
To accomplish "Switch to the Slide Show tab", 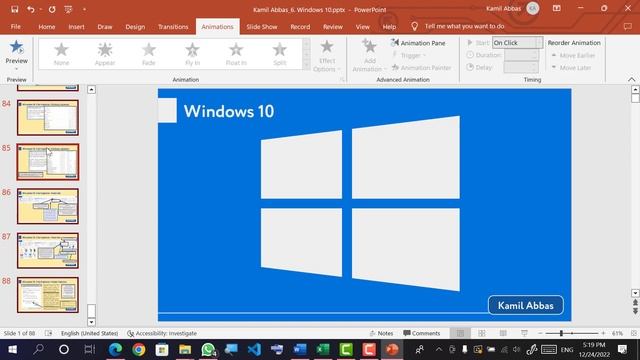I will [262, 27].
